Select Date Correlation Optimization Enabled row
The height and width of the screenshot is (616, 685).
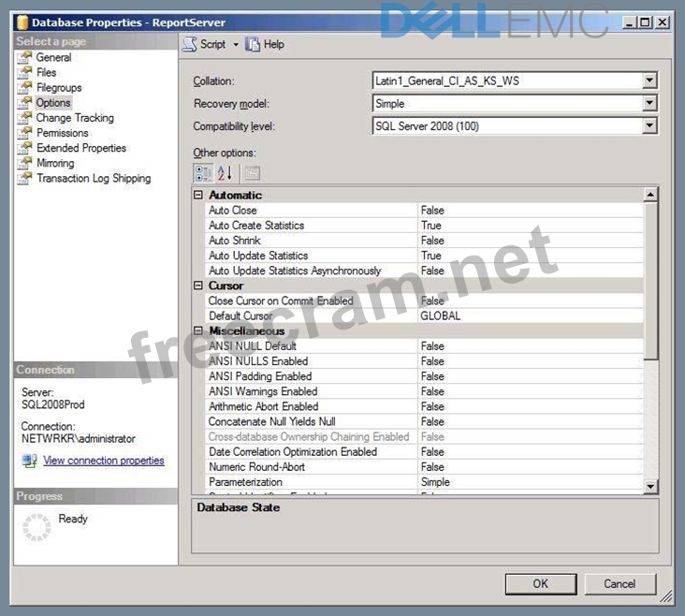[x=424, y=451]
